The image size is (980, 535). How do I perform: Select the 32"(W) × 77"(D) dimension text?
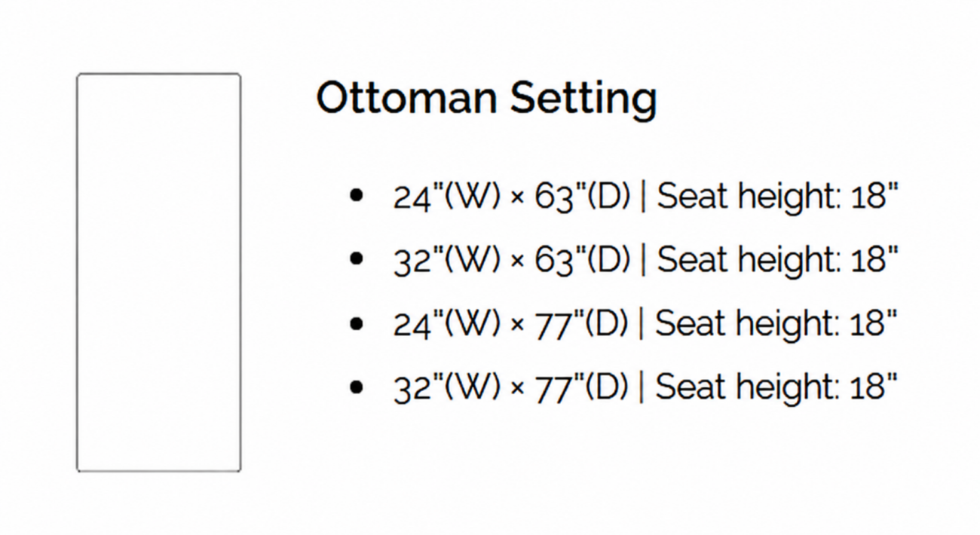click(510, 387)
